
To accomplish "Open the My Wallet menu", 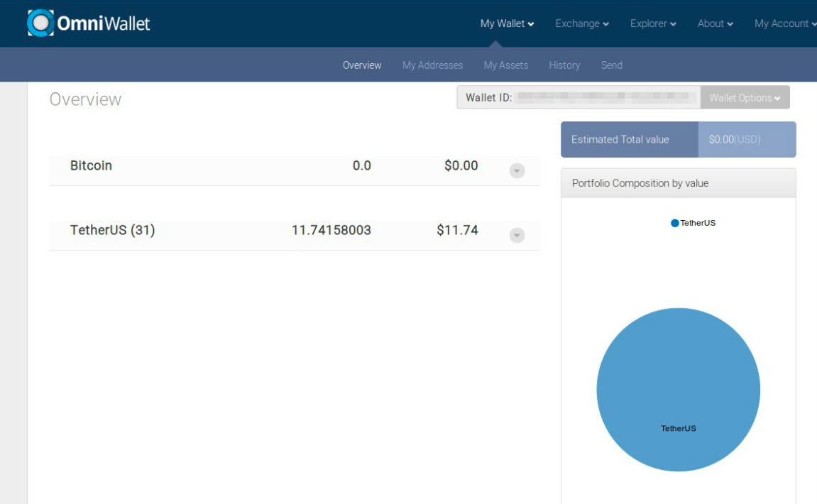I will (x=507, y=23).
